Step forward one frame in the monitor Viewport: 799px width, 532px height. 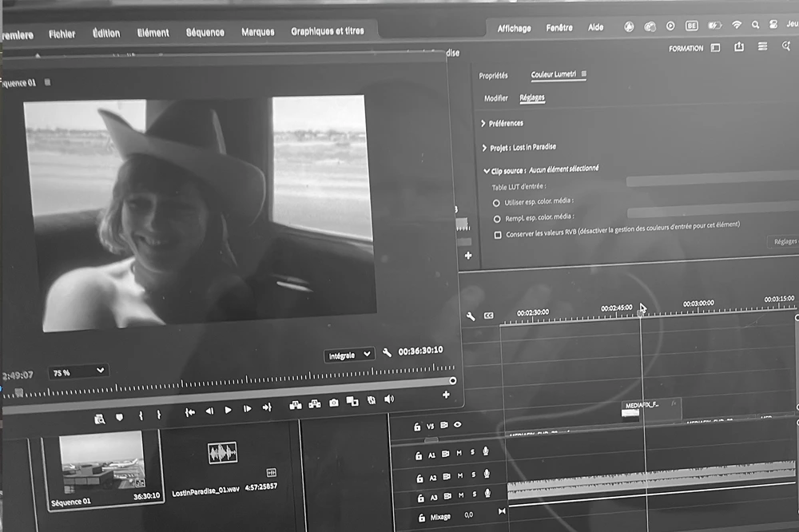point(247,409)
